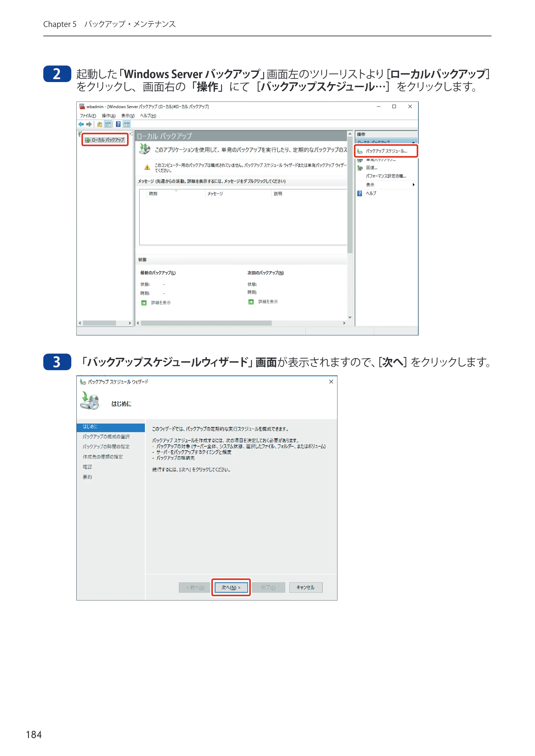
Task: Click ヘルプ in the 操作 pane
Action: click(371, 193)
